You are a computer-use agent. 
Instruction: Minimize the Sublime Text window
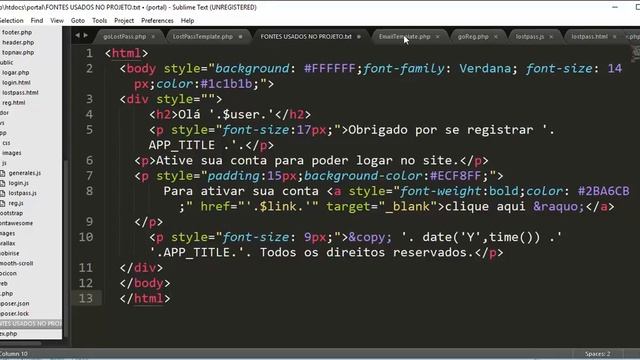click(615, 7)
